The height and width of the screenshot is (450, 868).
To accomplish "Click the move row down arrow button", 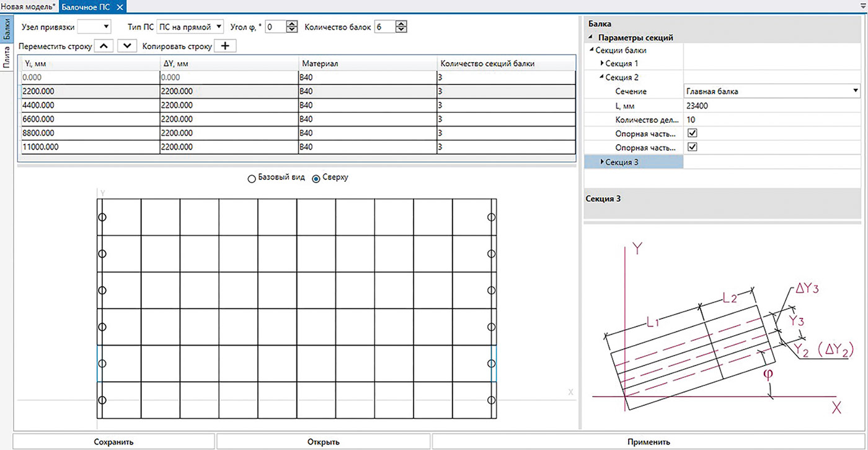I will click(x=126, y=47).
